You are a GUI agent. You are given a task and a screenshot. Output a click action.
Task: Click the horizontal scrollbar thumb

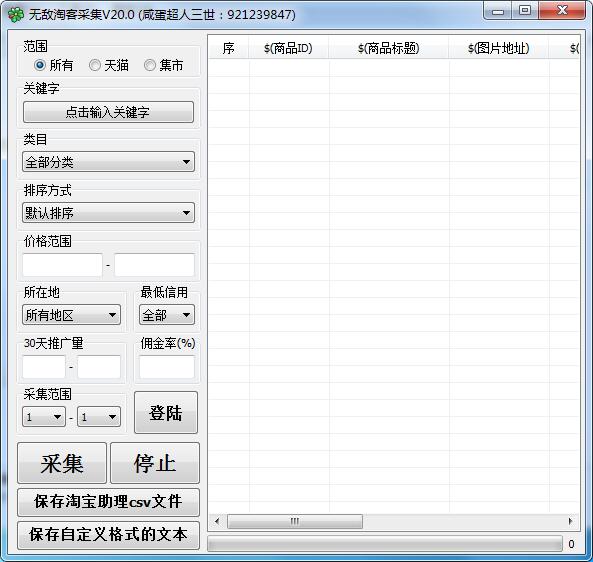295,522
